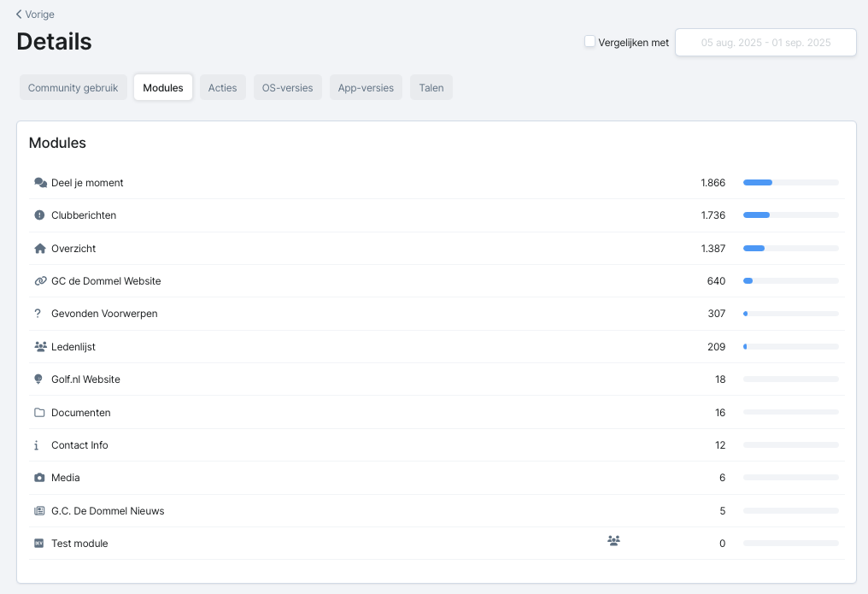
Task: Switch to the App-versies tab
Action: (x=366, y=88)
